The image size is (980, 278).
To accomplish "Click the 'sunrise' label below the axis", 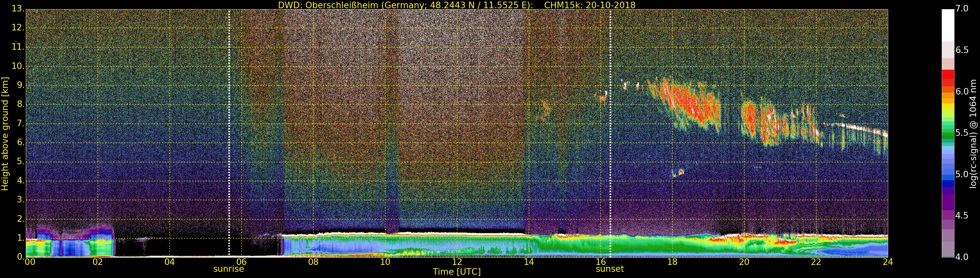I will [x=229, y=269].
